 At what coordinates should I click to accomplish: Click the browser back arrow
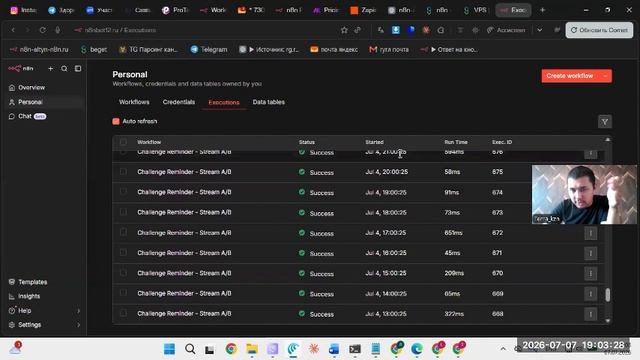[x=13, y=30]
